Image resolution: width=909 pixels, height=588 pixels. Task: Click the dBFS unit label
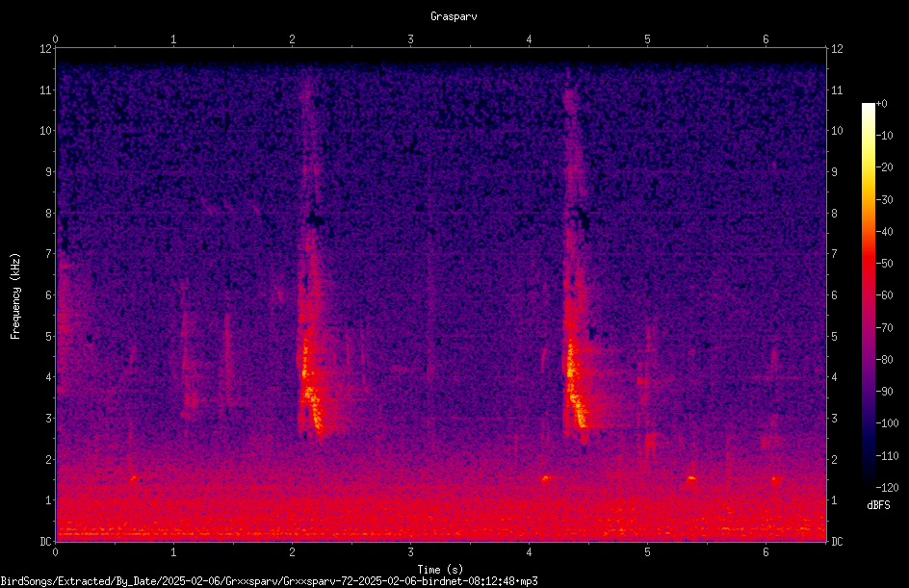(878, 505)
